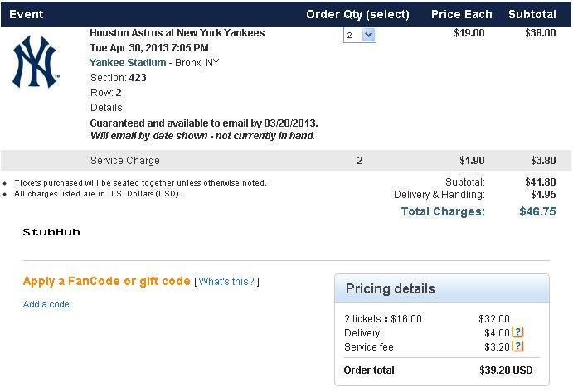
Task: Click the Order total $39.20 USD value
Action: pos(506,370)
